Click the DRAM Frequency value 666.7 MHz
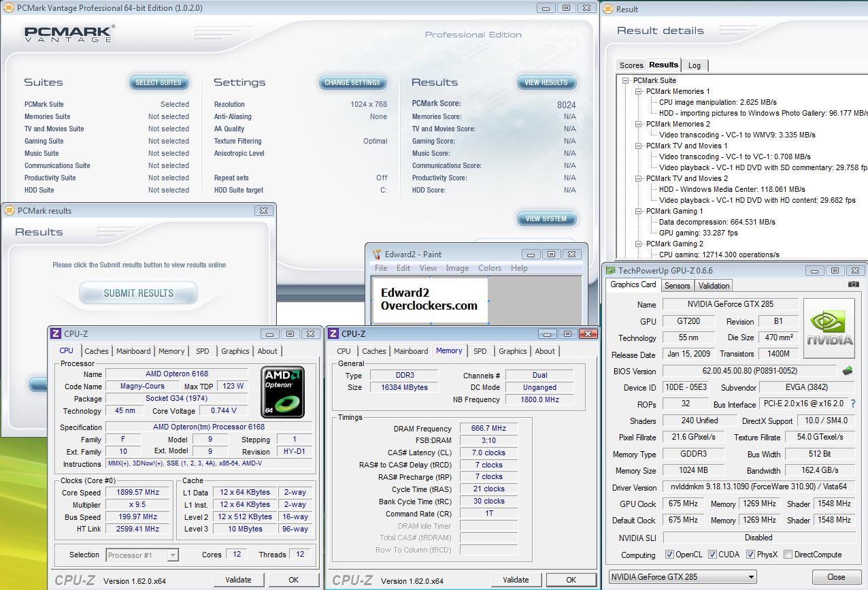The width and height of the screenshot is (868, 590). point(488,429)
